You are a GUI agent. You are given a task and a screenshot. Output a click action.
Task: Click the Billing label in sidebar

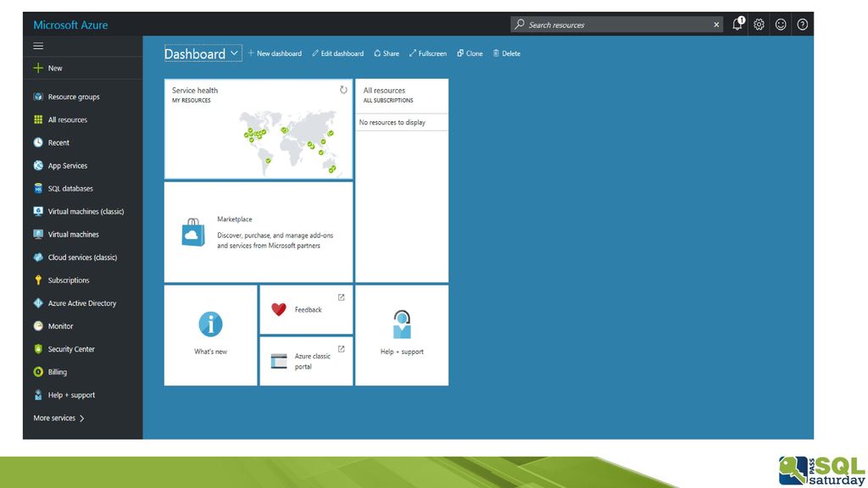click(x=58, y=373)
